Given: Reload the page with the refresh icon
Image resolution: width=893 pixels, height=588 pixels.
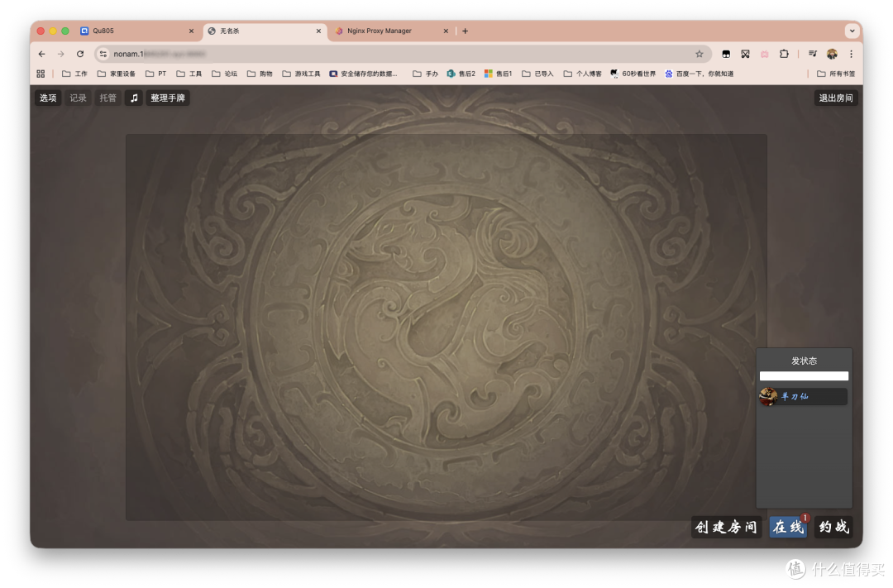Looking at the screenshot, I should (x=80, y=54).
